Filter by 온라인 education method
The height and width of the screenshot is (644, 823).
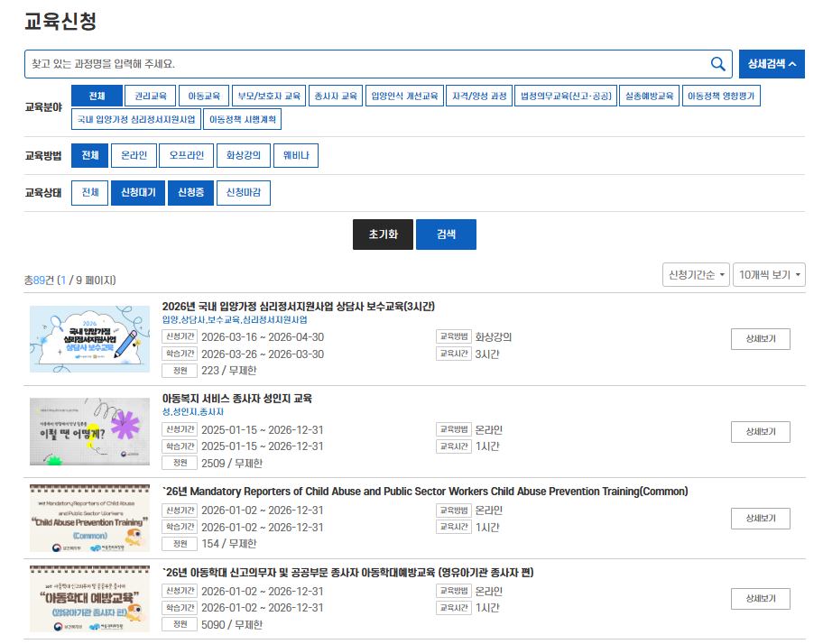point(134,155)
